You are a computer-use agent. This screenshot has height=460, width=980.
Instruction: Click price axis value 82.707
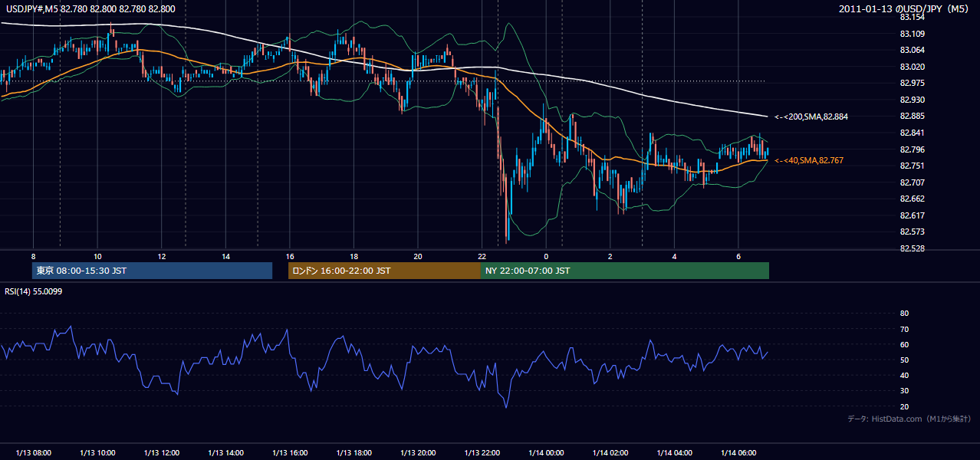pyautogui.click(x=912, y=182)
